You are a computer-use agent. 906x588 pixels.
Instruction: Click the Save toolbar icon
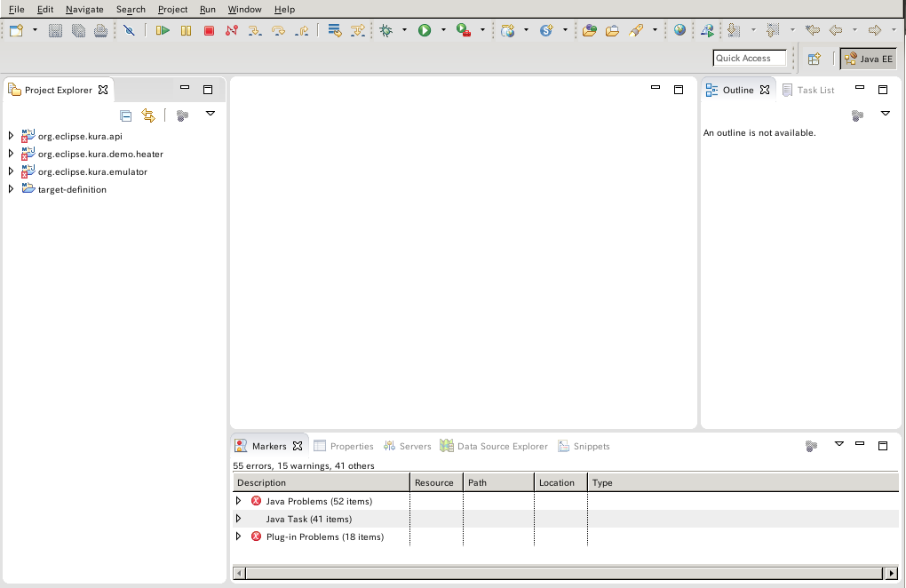(55, 30)
